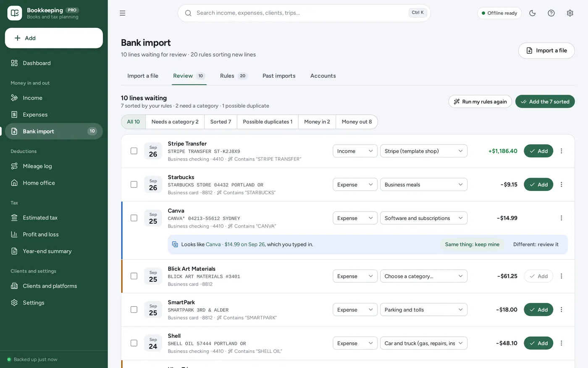
Task: Open settings gear icon in top bar
Action: click(570, 13)
